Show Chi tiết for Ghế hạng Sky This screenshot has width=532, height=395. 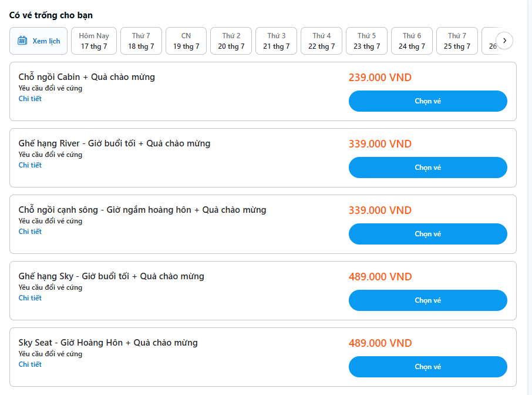tap(30, 298)
